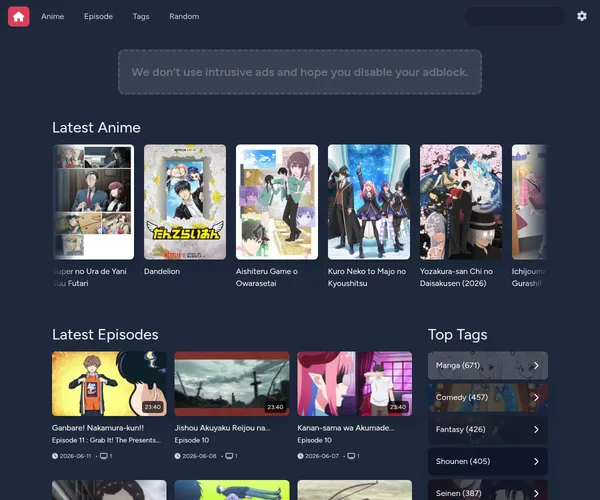Open the partially visible Ichijouma poster
Image resolution: width=600 pixels, height=500 pixels.
tap(530, 202)
